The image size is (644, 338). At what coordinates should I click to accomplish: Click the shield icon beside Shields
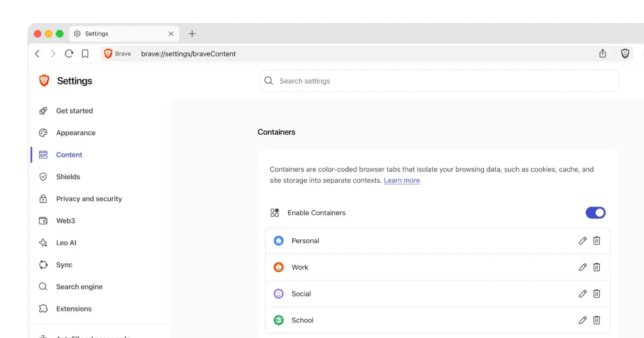point(43,177)
